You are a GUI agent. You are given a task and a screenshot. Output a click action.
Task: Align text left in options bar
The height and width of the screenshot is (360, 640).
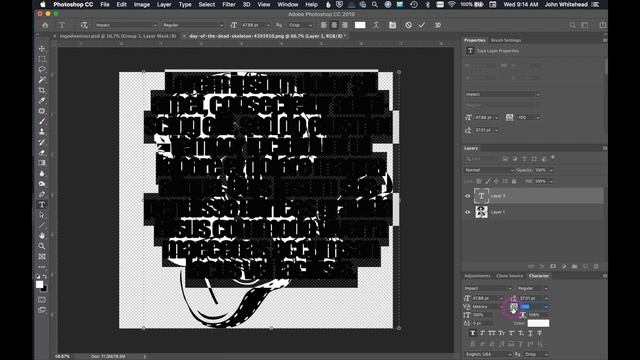324,25
